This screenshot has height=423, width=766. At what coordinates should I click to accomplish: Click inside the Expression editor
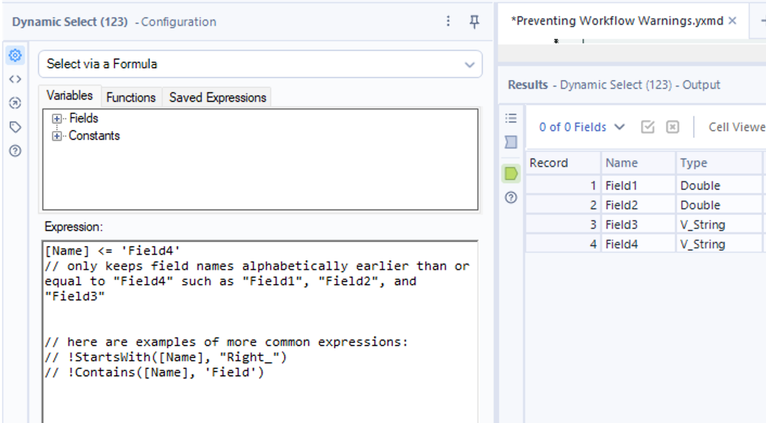coord(260,332)
